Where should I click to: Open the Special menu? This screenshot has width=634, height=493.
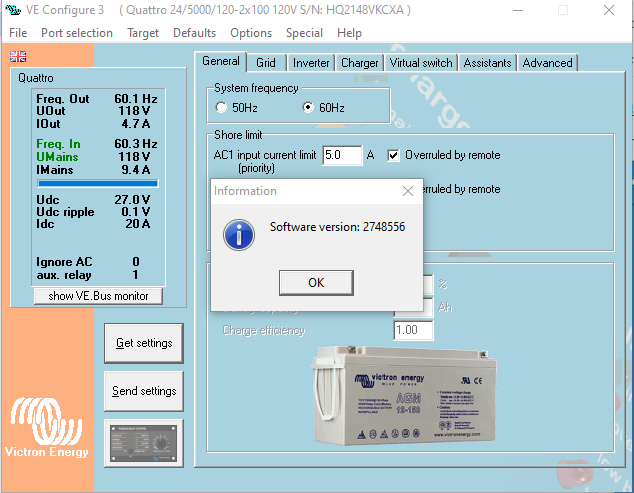tap(304, 33)
